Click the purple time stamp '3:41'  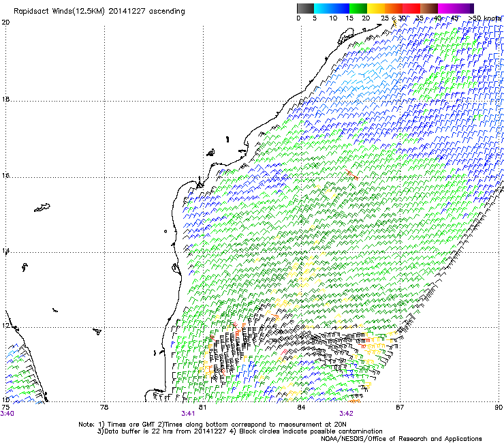click(188, 414)
